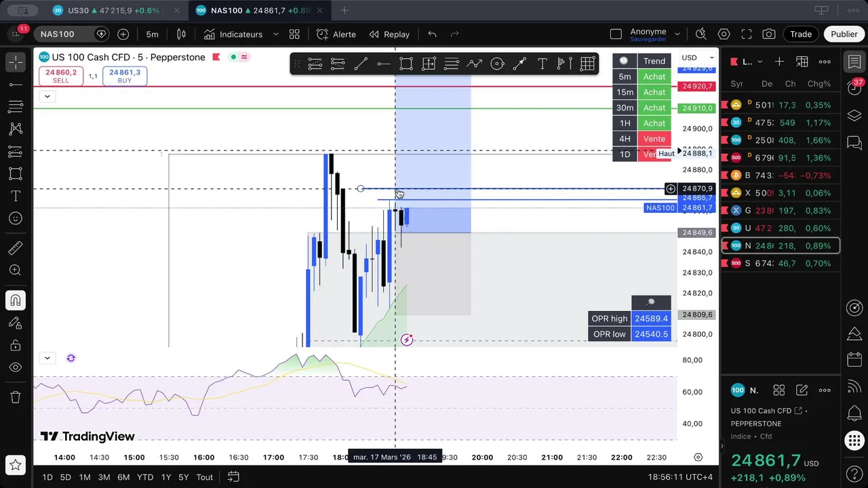Add a symbol to the watchlist
The width and height of the screenshot is (868, 488).
coord(779,62)
